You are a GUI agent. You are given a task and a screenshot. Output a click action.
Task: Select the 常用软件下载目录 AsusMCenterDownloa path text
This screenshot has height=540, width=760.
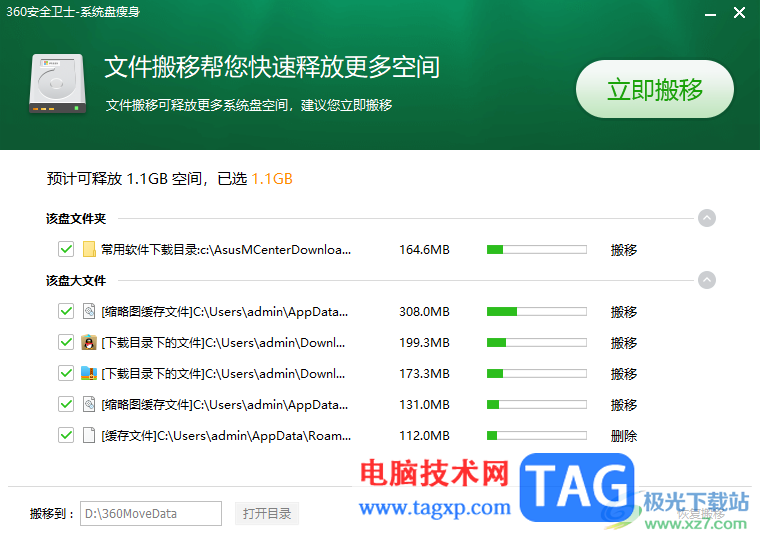tap(226, 250)
